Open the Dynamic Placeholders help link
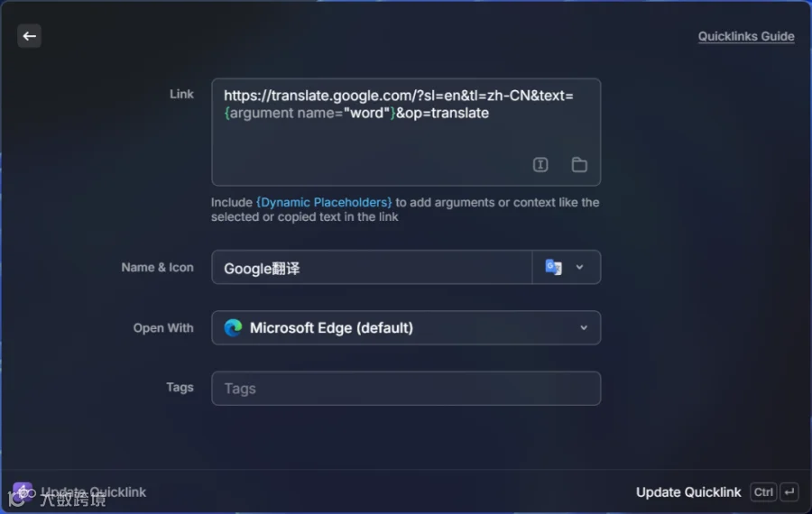 pyautogui.click(x=324, y=202)
